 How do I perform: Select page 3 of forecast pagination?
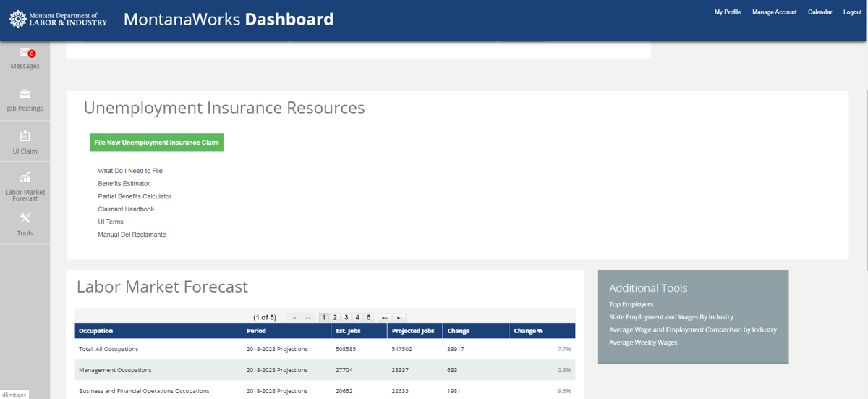(346, 318)
